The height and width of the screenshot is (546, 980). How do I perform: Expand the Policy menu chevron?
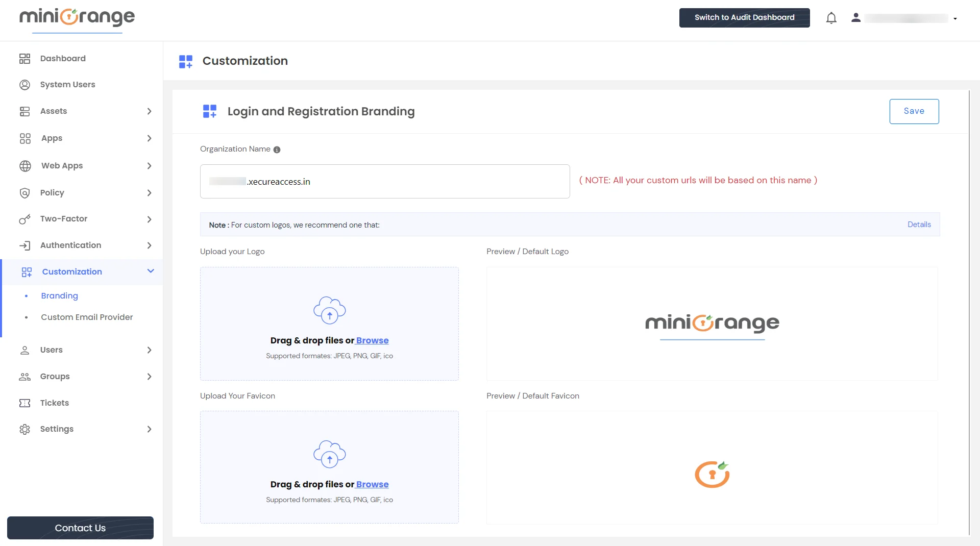tap(149, 193)
